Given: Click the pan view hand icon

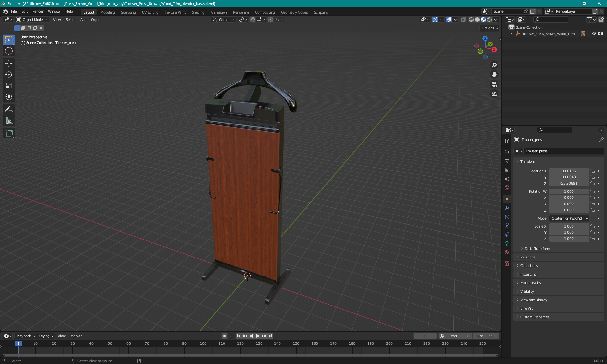Looking at the screenshot, I should [494, 75].
